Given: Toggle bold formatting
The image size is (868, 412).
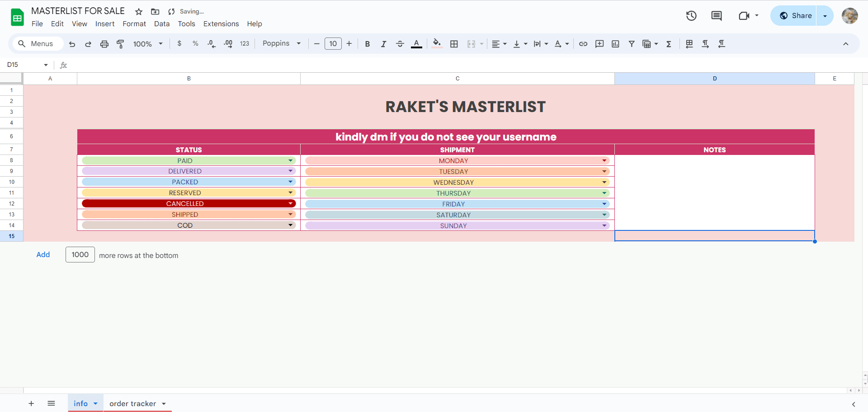Looking at the screenshot, I should coord(367,44).
